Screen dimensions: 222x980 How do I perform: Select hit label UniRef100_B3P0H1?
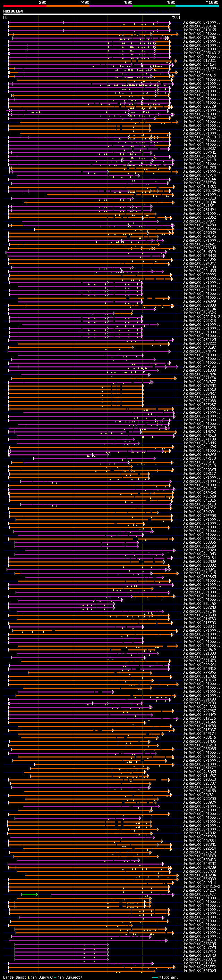(x=199, y=152)
